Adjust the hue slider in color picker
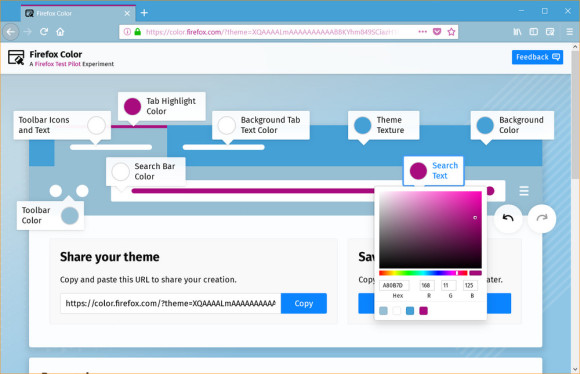Screen dimensions: 580x374 click(x=423, y=273)
